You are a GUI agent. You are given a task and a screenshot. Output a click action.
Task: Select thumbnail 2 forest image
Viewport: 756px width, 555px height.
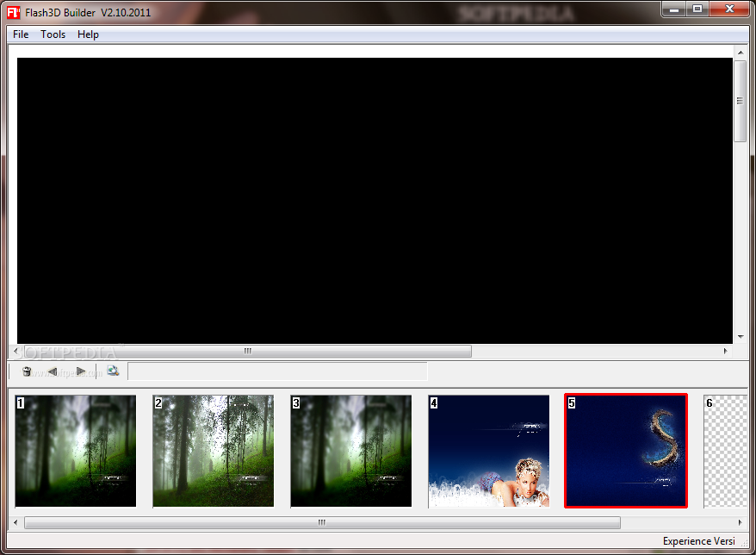213,451
